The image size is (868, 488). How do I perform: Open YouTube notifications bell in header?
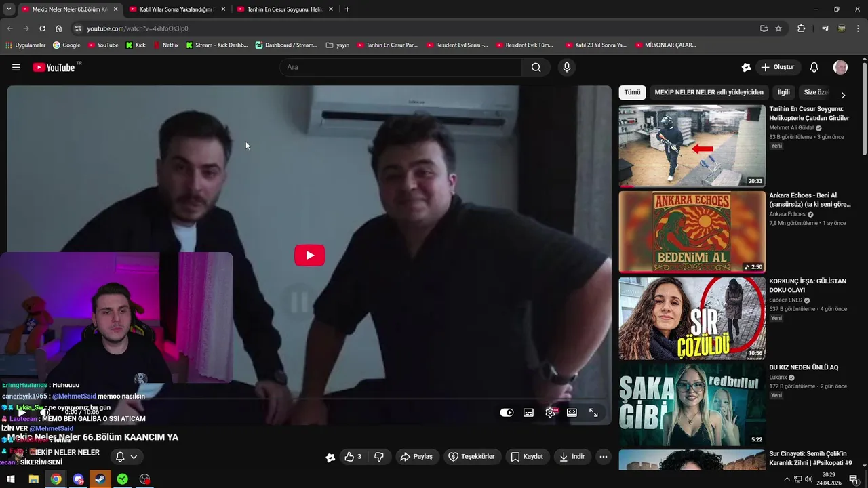click(814, 67)
